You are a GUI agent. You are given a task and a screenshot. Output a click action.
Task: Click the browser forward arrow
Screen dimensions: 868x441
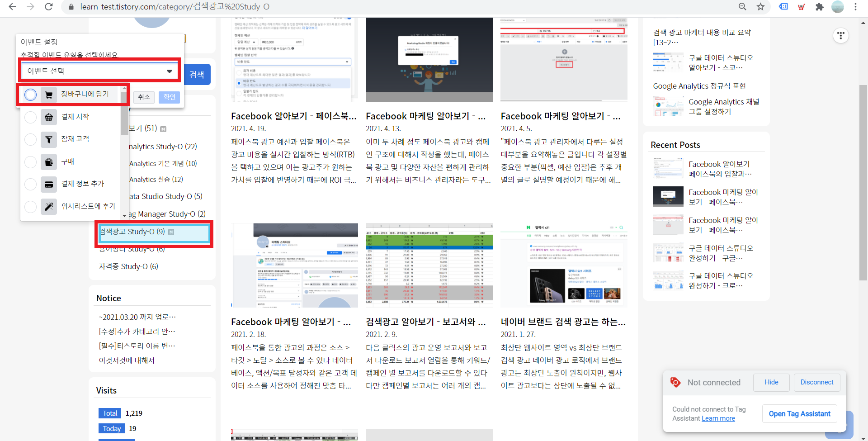pos(30,7)
